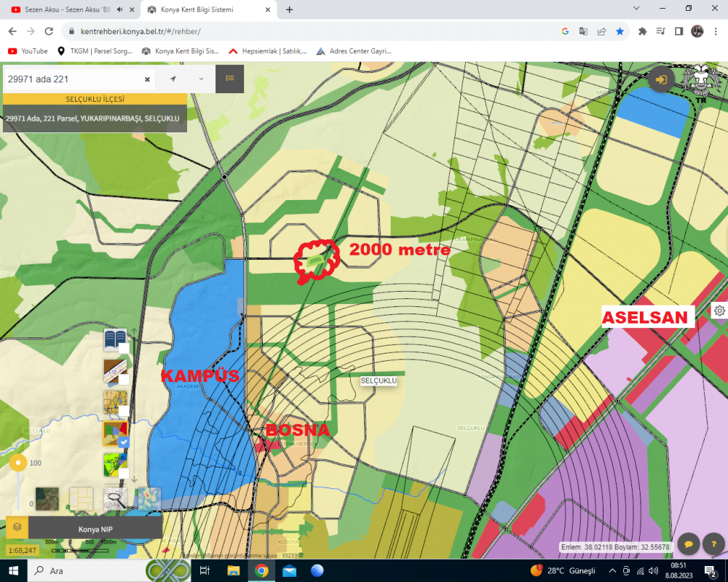Select the open book layer thumbnail

[x=115, y=340]
